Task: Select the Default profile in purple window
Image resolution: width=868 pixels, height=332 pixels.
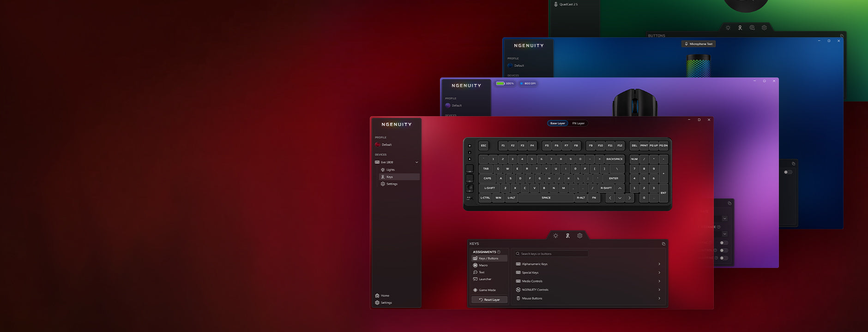Action: click(x=453, y=106)
